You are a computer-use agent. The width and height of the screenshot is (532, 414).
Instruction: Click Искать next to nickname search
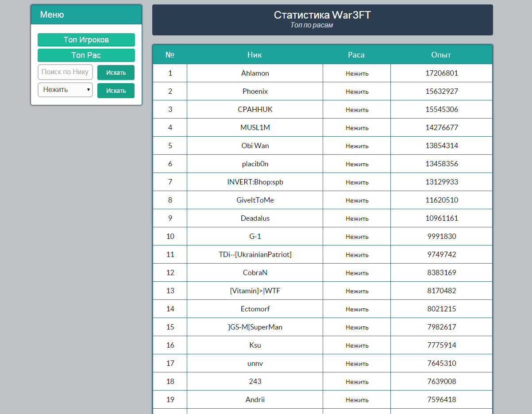116,73
